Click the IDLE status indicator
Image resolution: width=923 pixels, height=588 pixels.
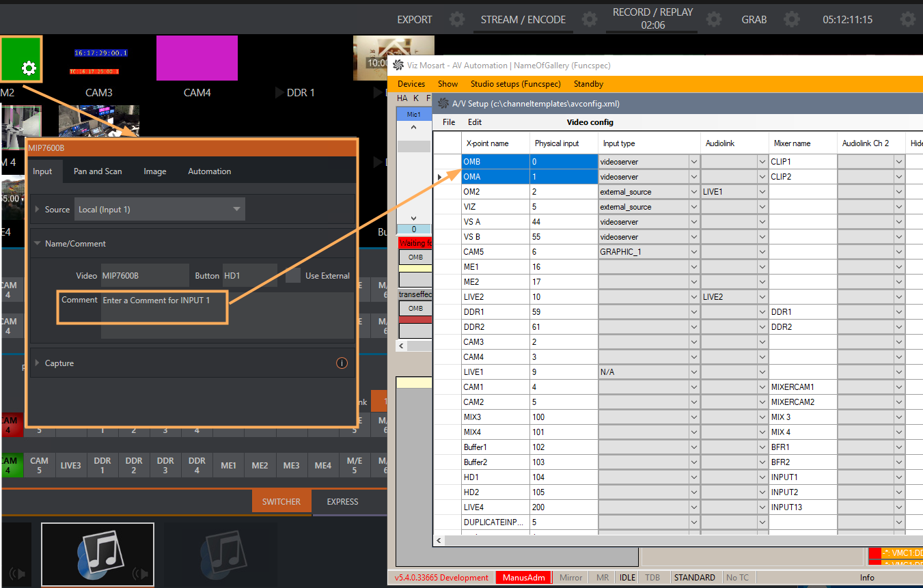click(x=627, y=578)
